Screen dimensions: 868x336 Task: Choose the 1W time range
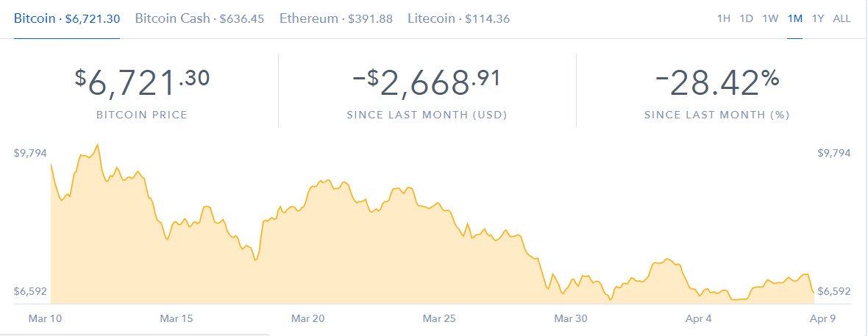pyautogui.click(x=770, y=19)
